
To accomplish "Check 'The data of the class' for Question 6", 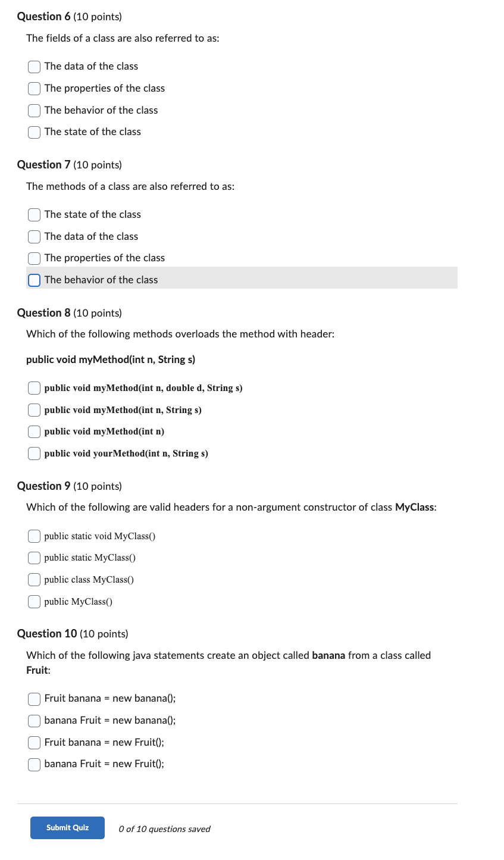I will click(x=34, y=67).
